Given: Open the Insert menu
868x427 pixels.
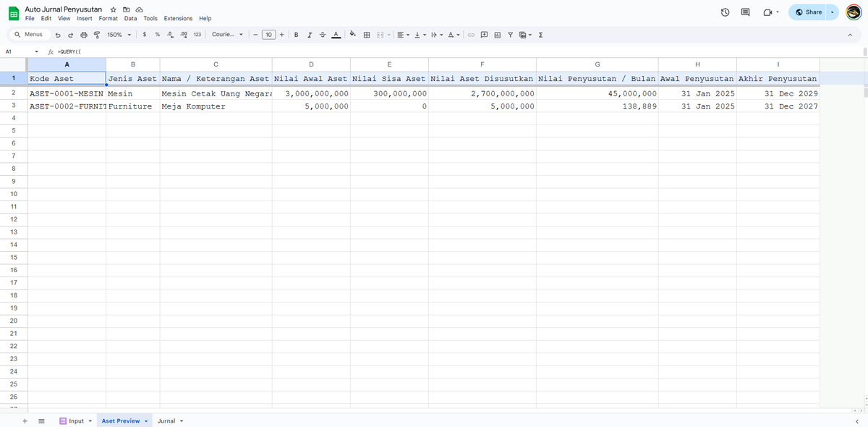Looking at the screenshot, I should pos(85,18).
